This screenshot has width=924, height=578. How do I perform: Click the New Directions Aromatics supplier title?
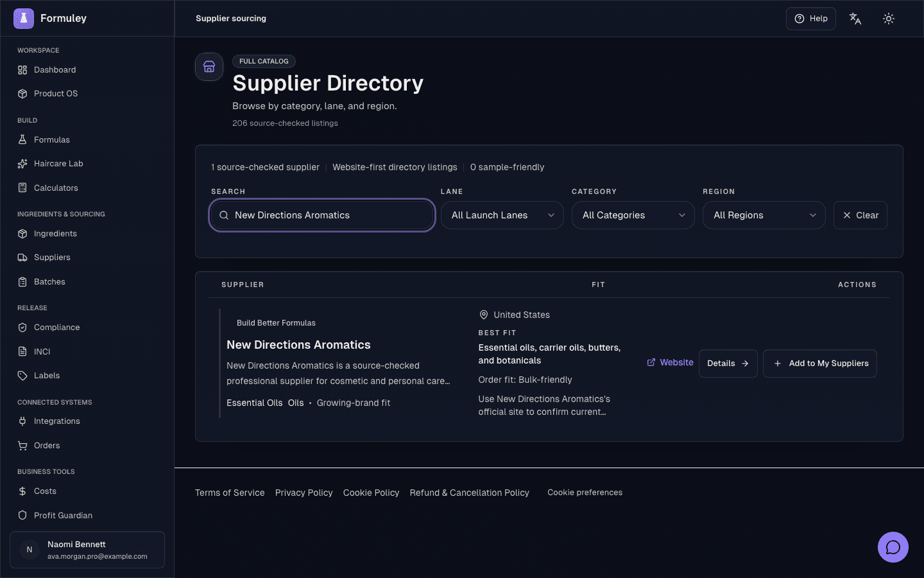tap(298, 345)
